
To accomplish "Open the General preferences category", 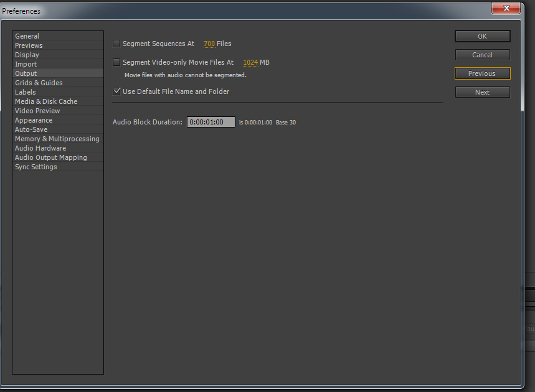I will (x=58, y=36).
